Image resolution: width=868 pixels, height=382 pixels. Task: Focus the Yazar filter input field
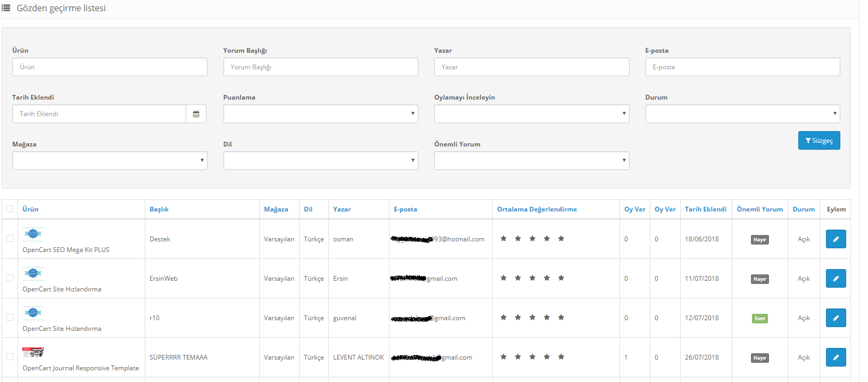coord(532,67)
